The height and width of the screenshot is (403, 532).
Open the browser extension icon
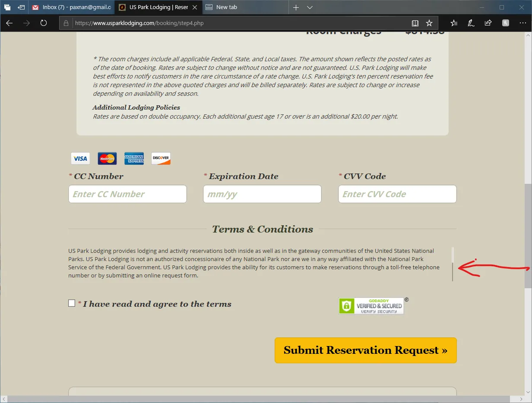(506, 23)
